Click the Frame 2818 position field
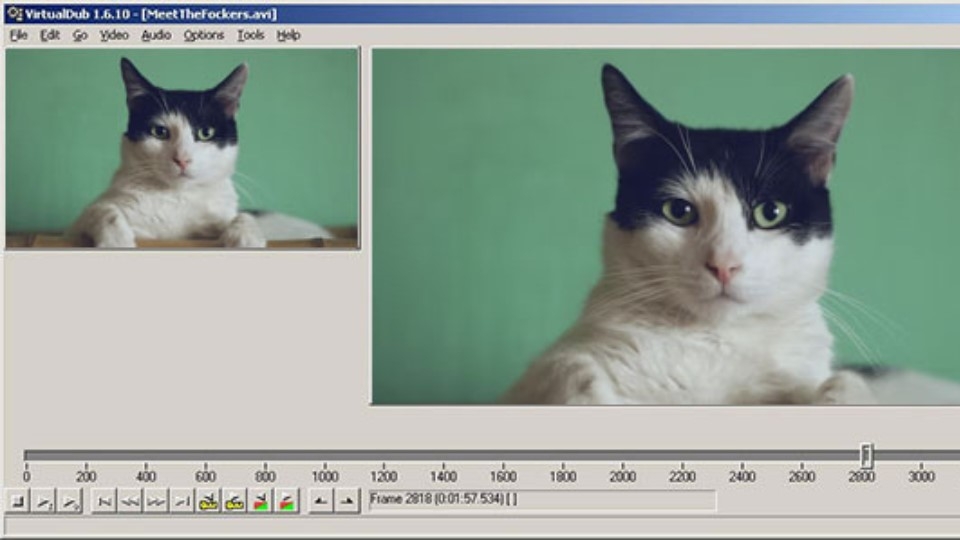The height and width of the screenshot is (540, 960). [x=542, y=500]
